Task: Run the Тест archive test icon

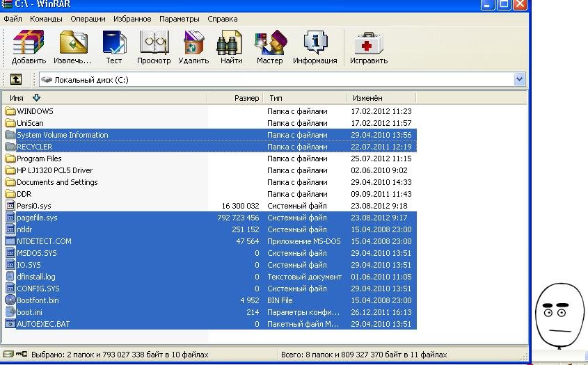Action: pyautogui.click(x=114, y=42)
